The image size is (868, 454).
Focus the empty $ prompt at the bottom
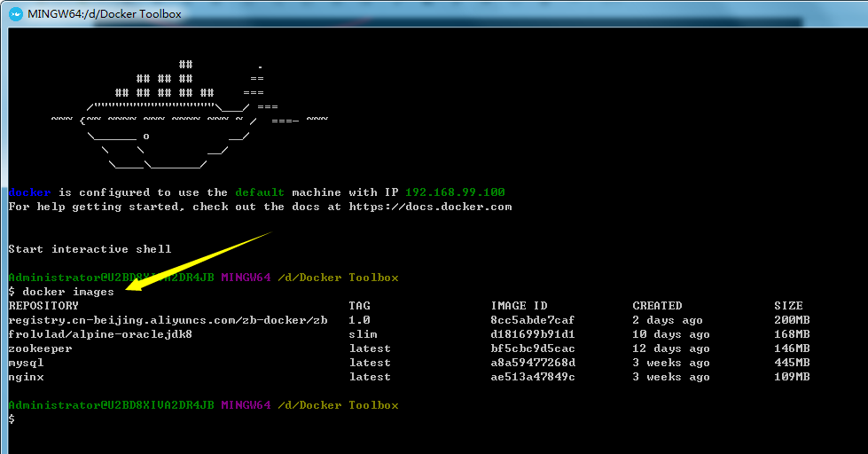coord(12,419)
